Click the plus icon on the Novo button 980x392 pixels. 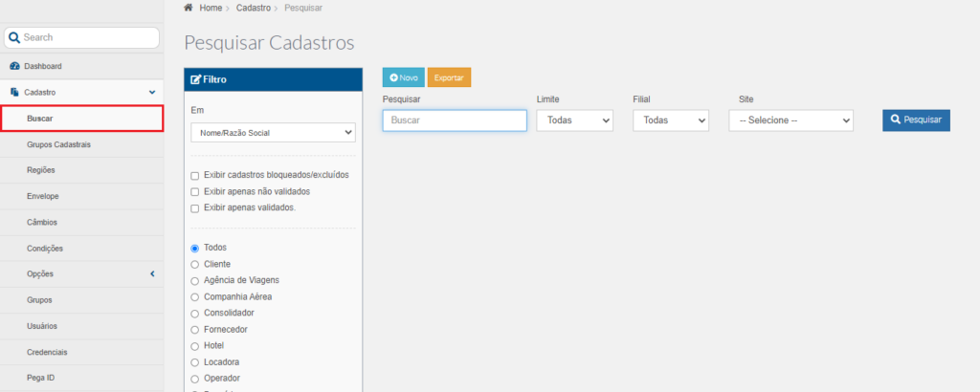point(393,78)
